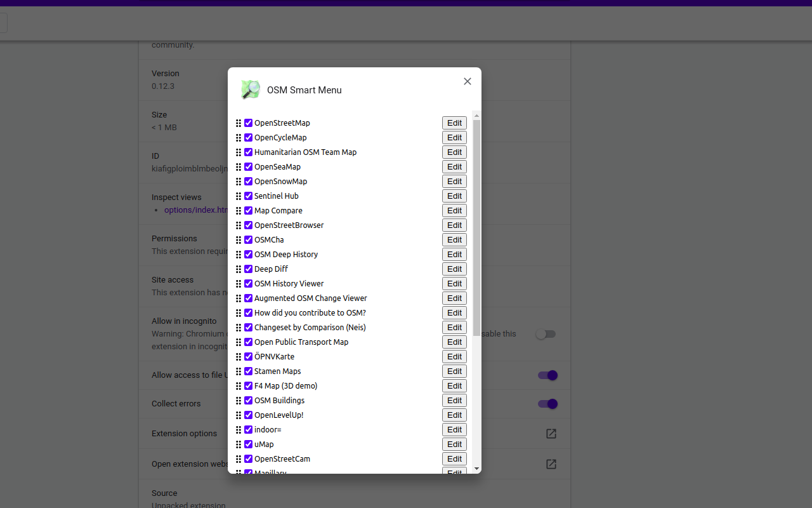
Task: Grab the drag handle beside indoor=
Action: click(x=239, y=430)
